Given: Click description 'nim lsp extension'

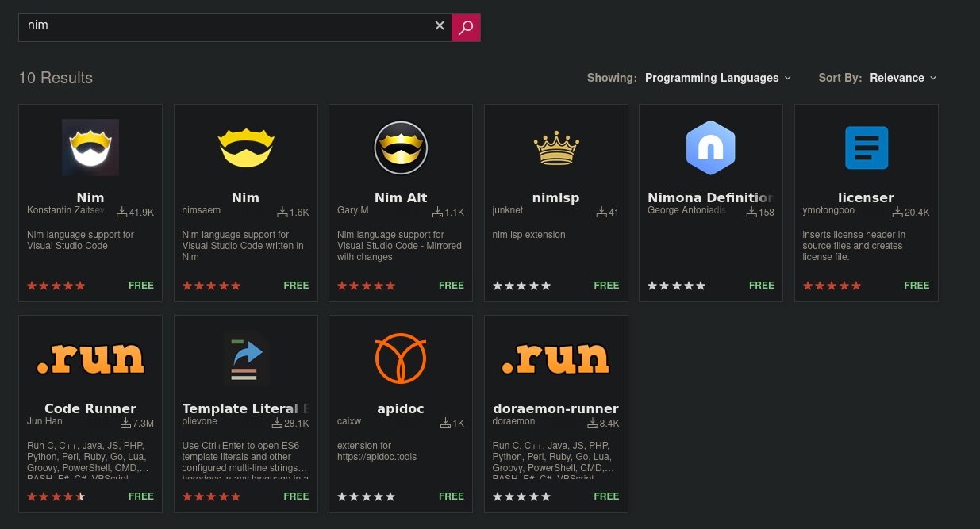Looking at the screenshot, I should (x=529, y=235).
